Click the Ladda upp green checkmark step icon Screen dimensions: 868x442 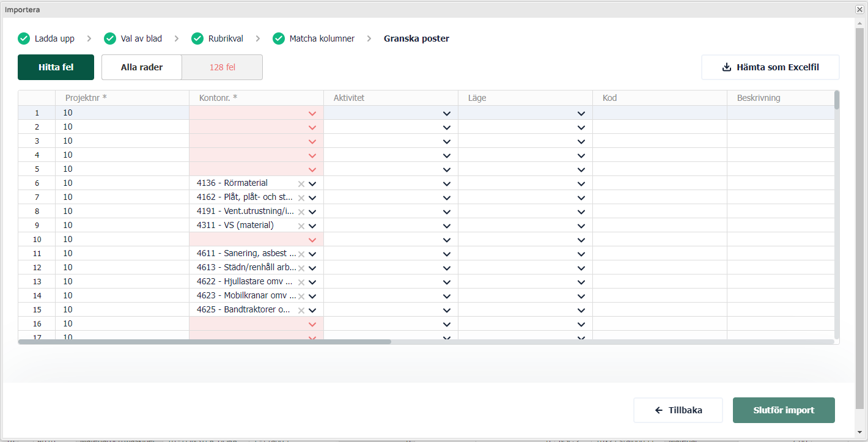click(x=24, y=39)
